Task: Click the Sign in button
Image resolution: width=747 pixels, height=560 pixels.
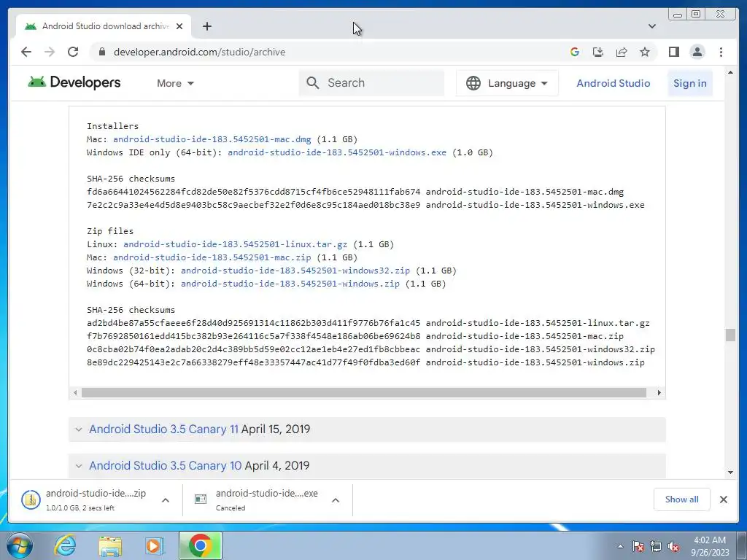Action: click(x=690, y=83)
